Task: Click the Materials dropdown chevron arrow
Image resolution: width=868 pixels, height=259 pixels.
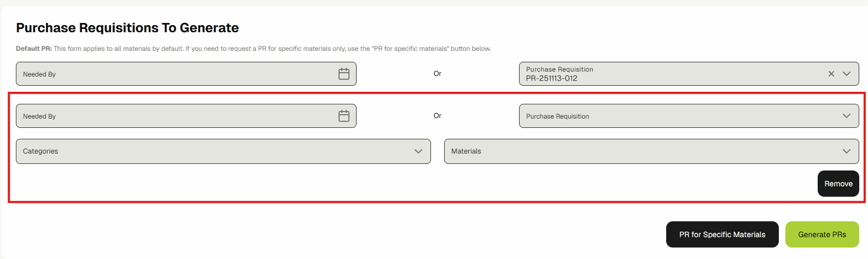Action: click(x=847, y=151)
